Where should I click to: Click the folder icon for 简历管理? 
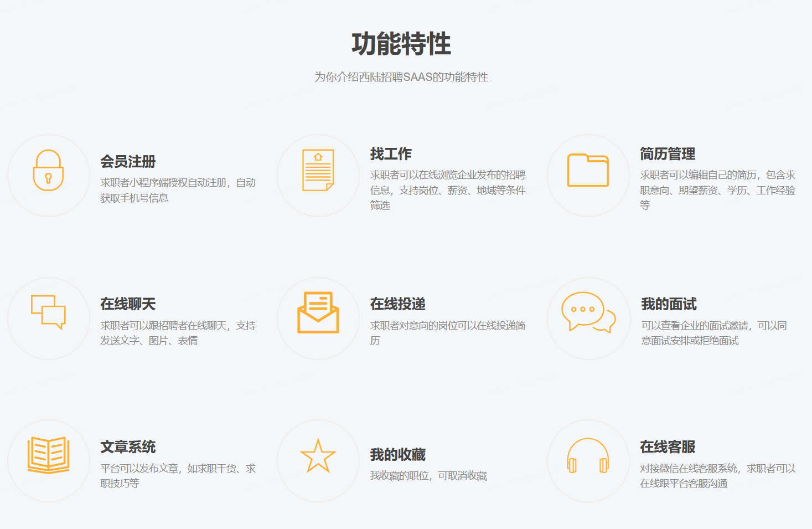pyautogui.click(x=588, y=170)
